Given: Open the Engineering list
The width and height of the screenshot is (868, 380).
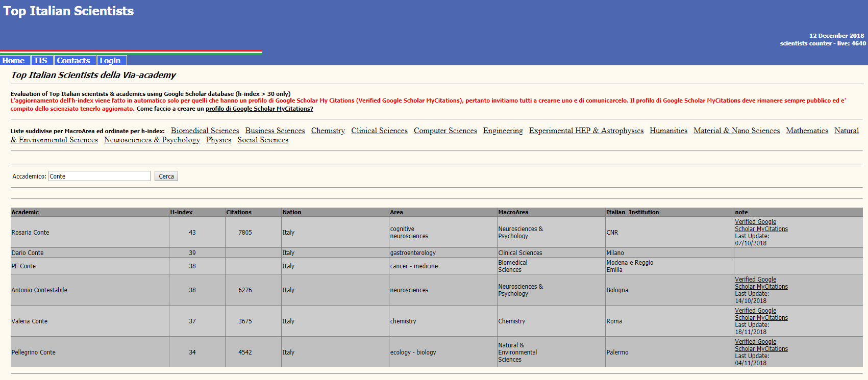Looking at the screenshot, I should (503, 131).
